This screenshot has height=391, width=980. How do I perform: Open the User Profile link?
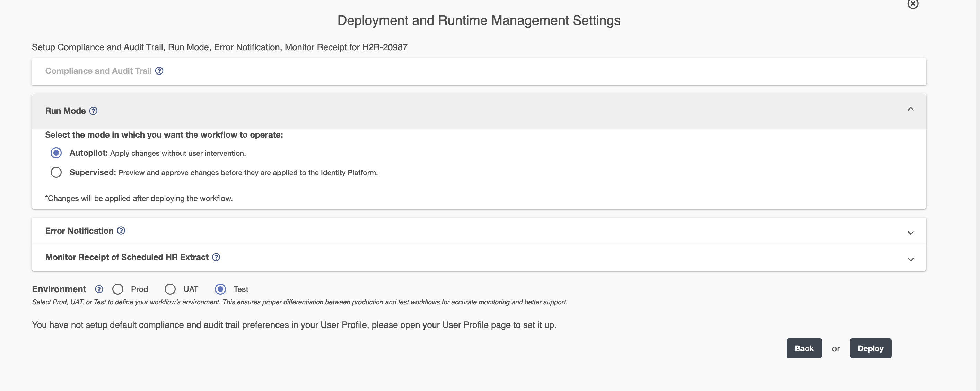click(465, 325)
